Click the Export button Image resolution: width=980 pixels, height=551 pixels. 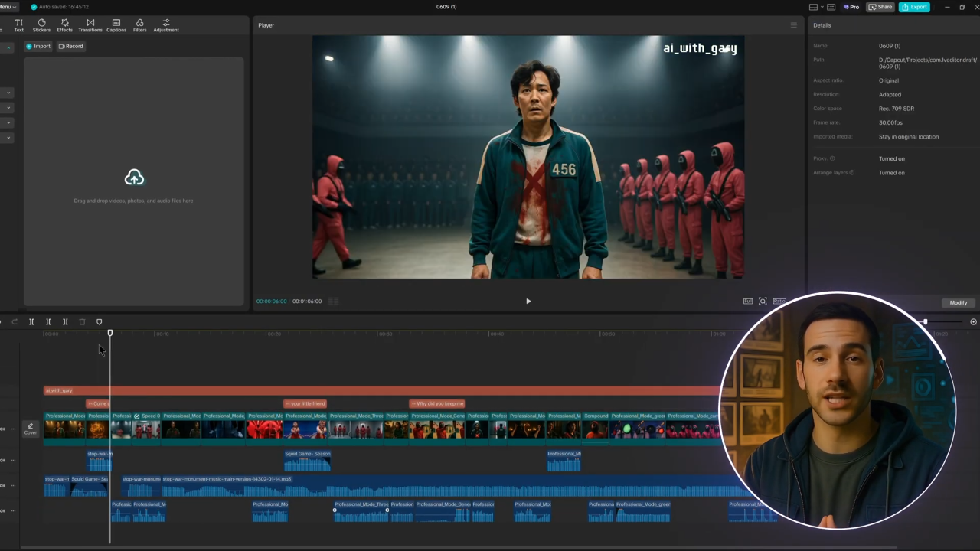pyautogui.click(x=914, y=7)
